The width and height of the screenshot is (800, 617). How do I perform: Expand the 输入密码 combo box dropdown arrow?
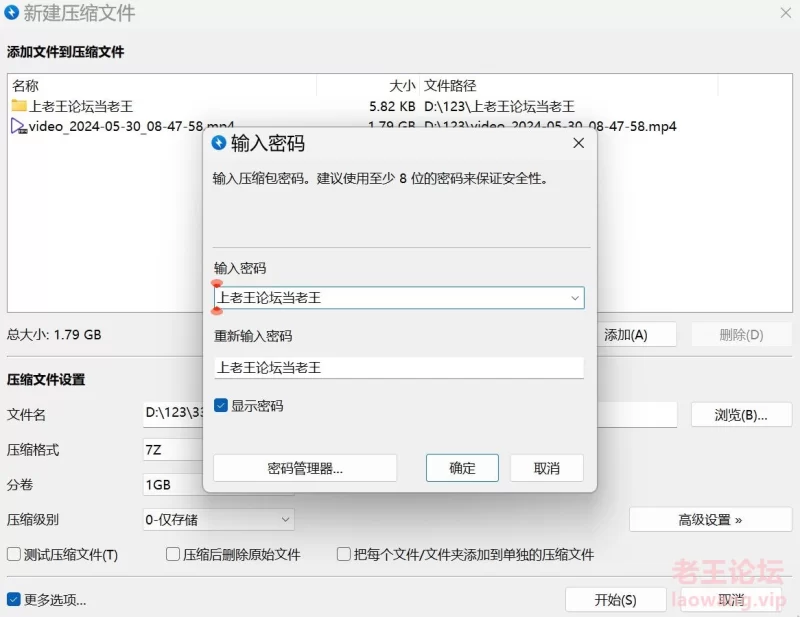[x=575, y=298]
